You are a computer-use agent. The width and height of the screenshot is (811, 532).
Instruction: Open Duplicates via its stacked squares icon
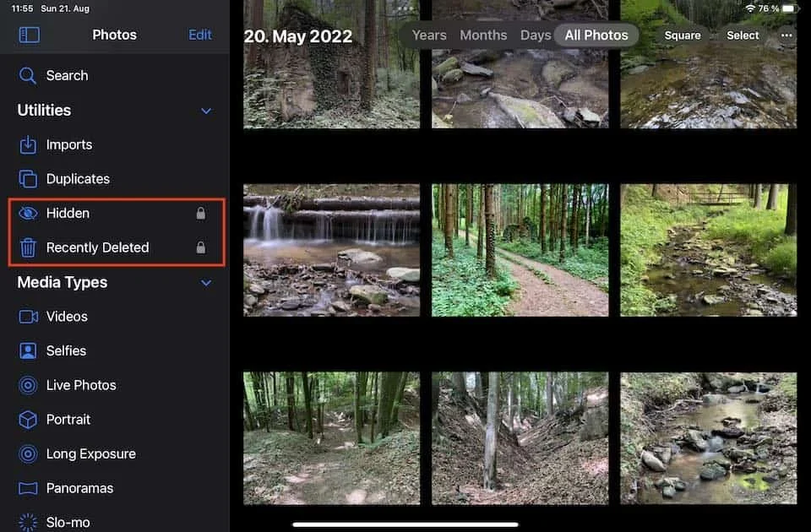point(28,179)
